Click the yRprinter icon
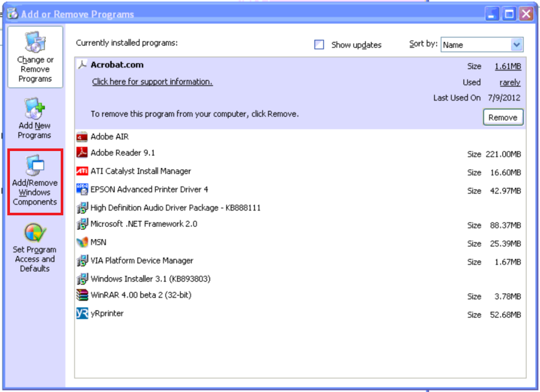The width and height of the screenshot is (540, 392). click(82, 313)
